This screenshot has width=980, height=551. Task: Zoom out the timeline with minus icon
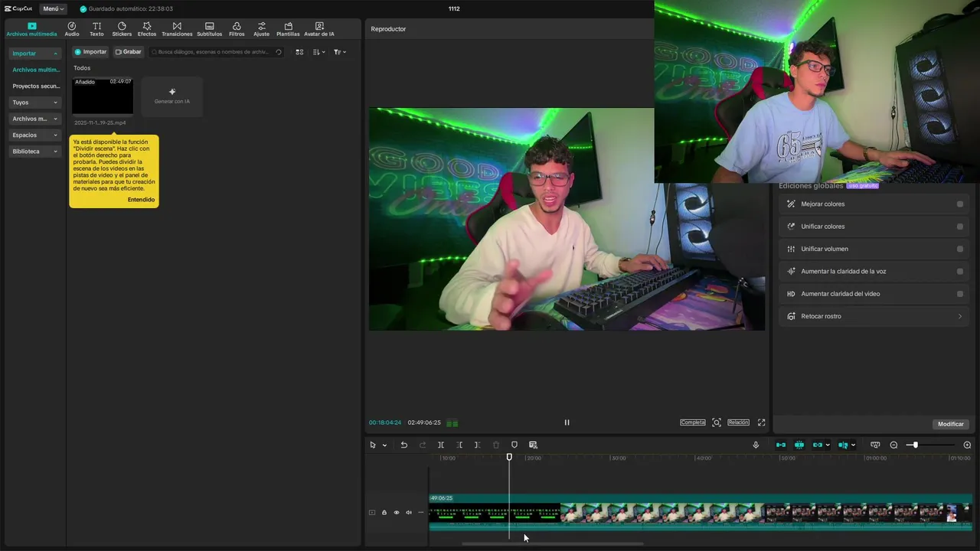point(893,445)
